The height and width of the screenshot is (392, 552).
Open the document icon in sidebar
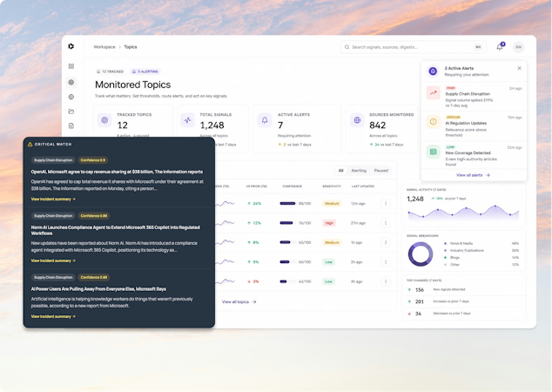pos(71,125)
